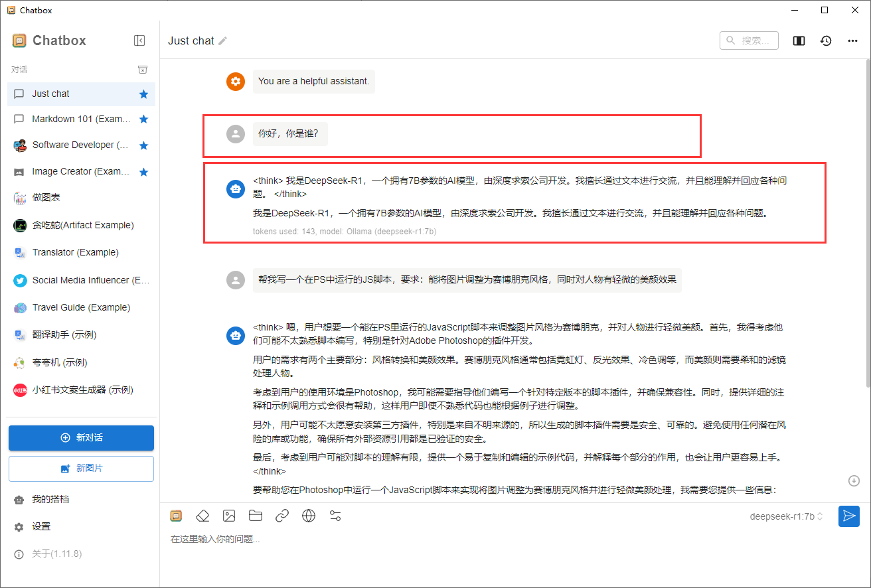Image resolution: width=871 pixels, height=588 pixels.
Task: Select the Translator (Example) conversation
Action: (x=75, y=252)
